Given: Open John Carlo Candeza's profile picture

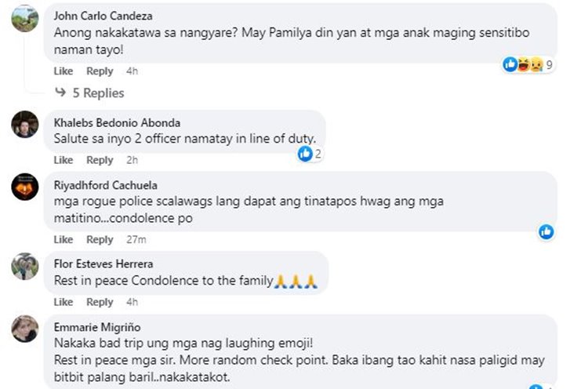Looking at the screenshot, I should coord(24,17).
